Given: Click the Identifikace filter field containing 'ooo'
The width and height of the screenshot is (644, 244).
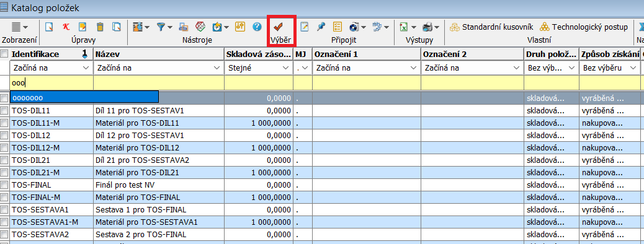Looking at the screenshot, I should point(51,83).
